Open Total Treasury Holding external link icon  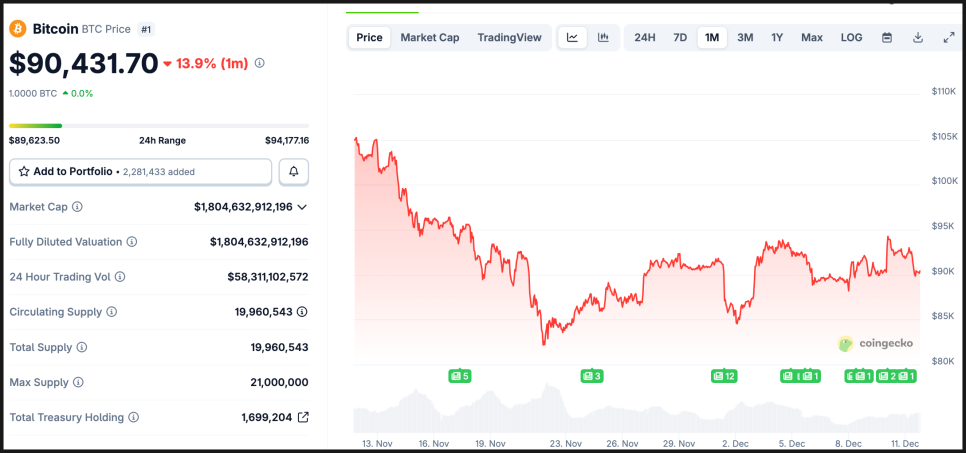click(x=304, y=417)
